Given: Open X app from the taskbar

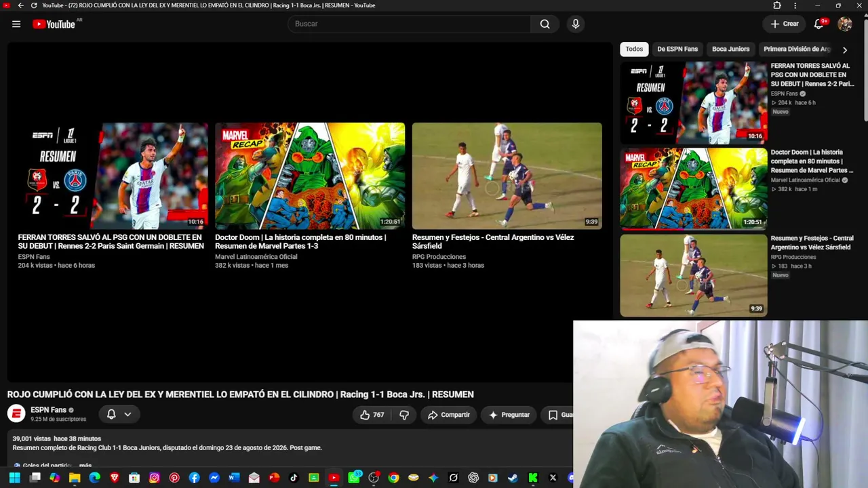Looking at the screenshot, I should (x=553, y=478).
